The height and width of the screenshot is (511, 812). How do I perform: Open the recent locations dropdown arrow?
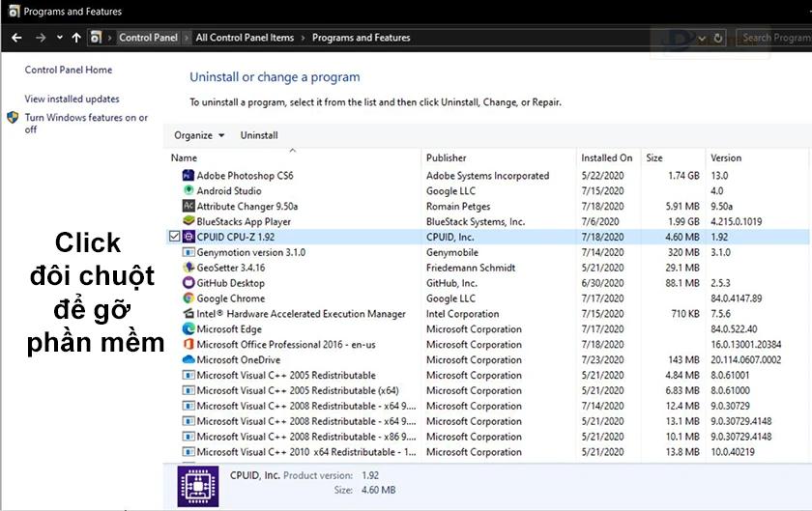[x=60, y=38]
